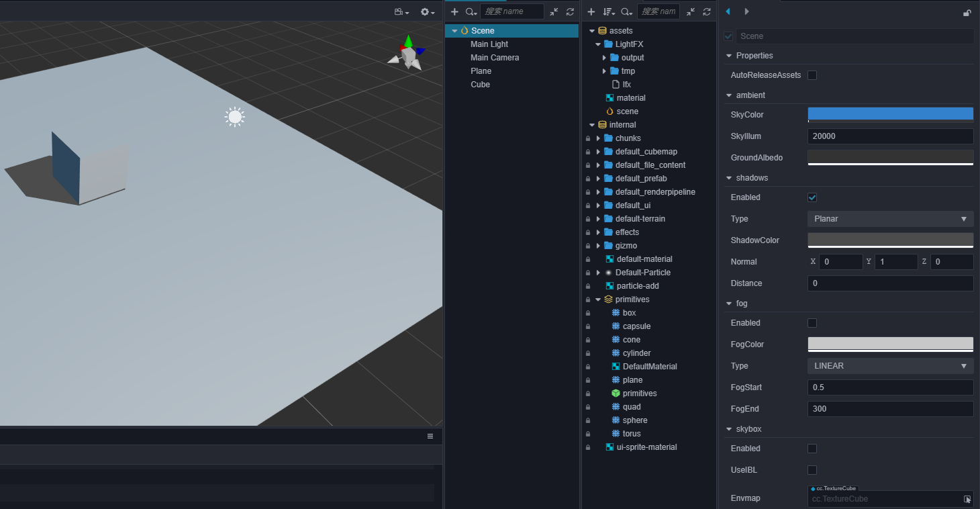The height and width of the screenshot is (509, 980).
Task: Click the sun light gizmo in the scene
Action: 234,118
